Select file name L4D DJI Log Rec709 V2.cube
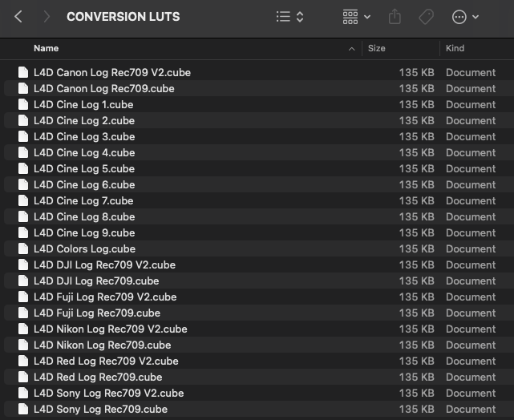Screen dimensions: 514x420 pos(104,265)
